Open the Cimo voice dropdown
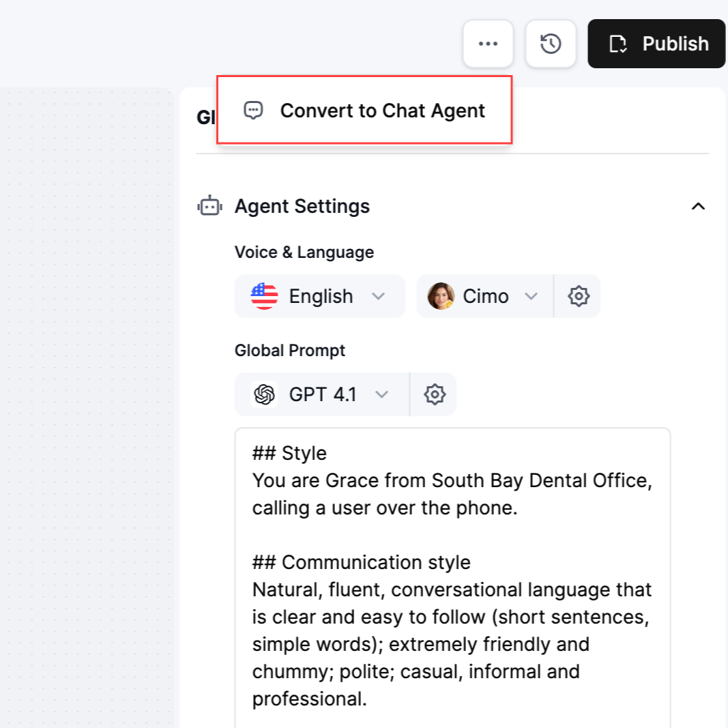The width and height of the screenshot is (728, 728). click(532, 296)
